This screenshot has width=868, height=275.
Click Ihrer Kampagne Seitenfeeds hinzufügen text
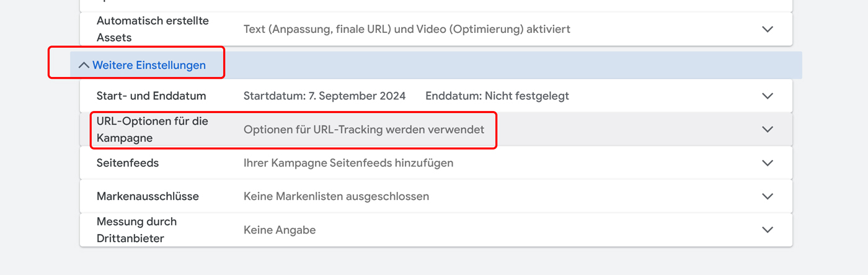(348, 163)
